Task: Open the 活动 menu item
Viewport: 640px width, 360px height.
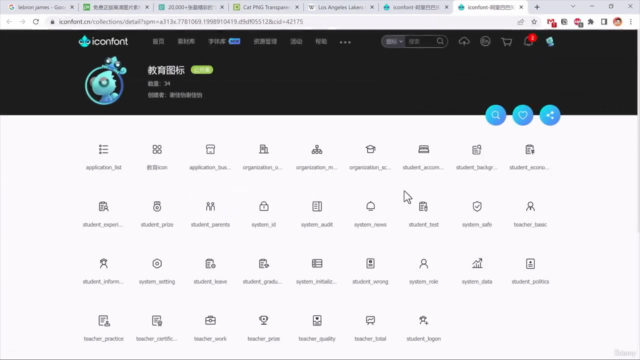Action: 296,42
